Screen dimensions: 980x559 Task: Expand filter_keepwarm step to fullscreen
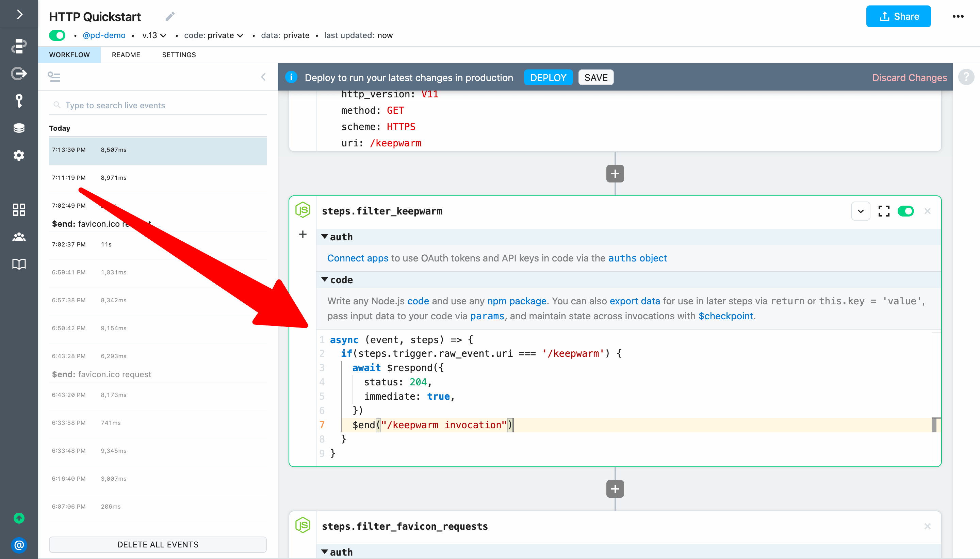click(x=884, y=211)
